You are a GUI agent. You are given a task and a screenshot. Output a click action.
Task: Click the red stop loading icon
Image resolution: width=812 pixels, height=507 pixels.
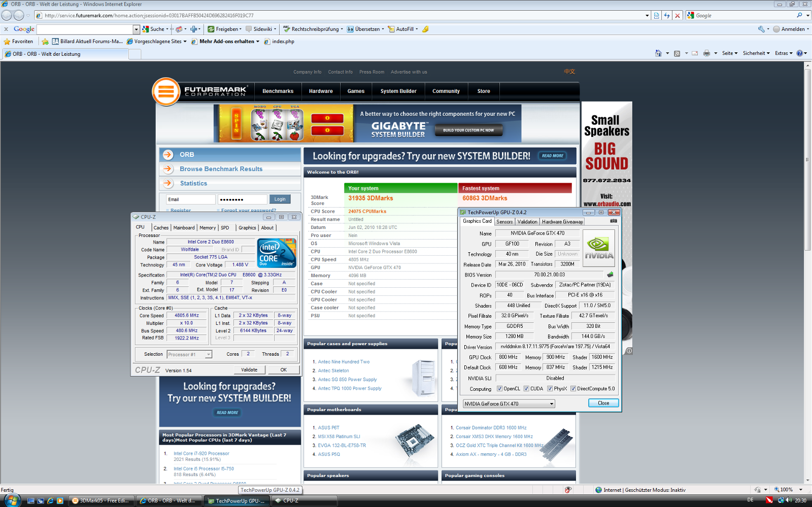tap(677, 15)
